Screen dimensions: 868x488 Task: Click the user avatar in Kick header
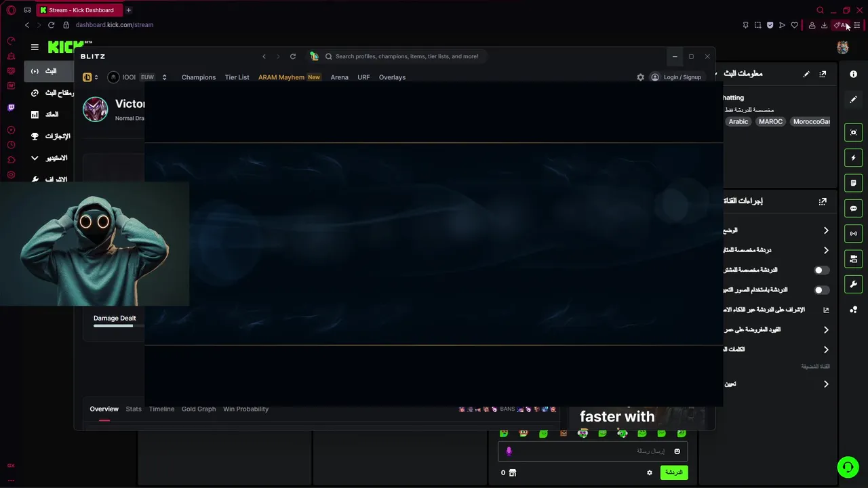point(843,47)
